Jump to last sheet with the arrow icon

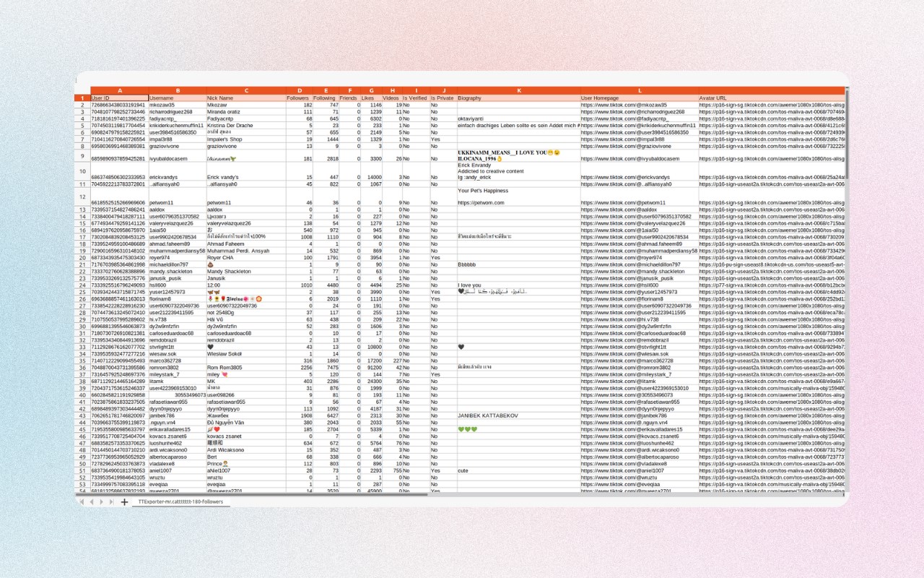[x=111, y=501]
